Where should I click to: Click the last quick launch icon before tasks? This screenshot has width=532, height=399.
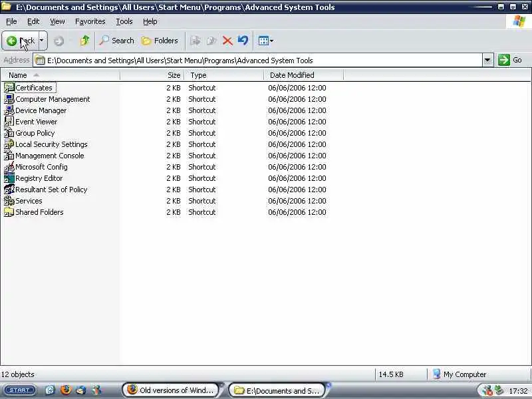(96, 390)
